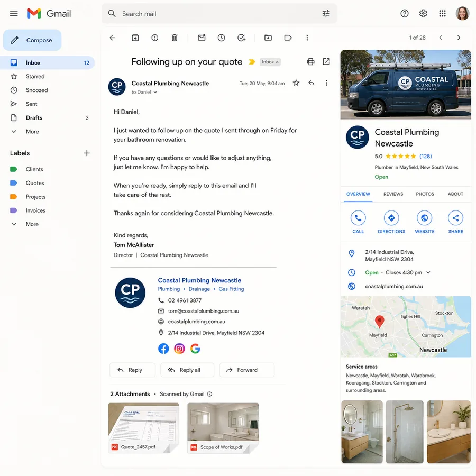Click the Forward button

click(x=247, y=370)
